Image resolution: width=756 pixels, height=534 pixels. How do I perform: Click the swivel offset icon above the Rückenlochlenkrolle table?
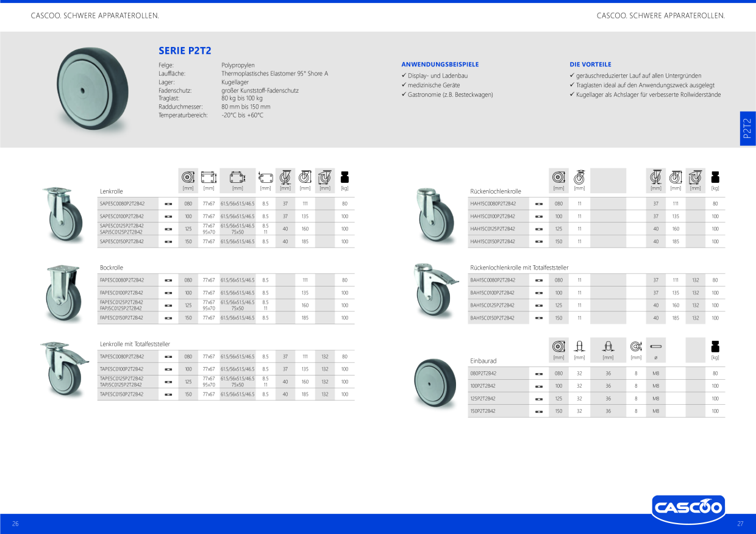pos(655,177)
